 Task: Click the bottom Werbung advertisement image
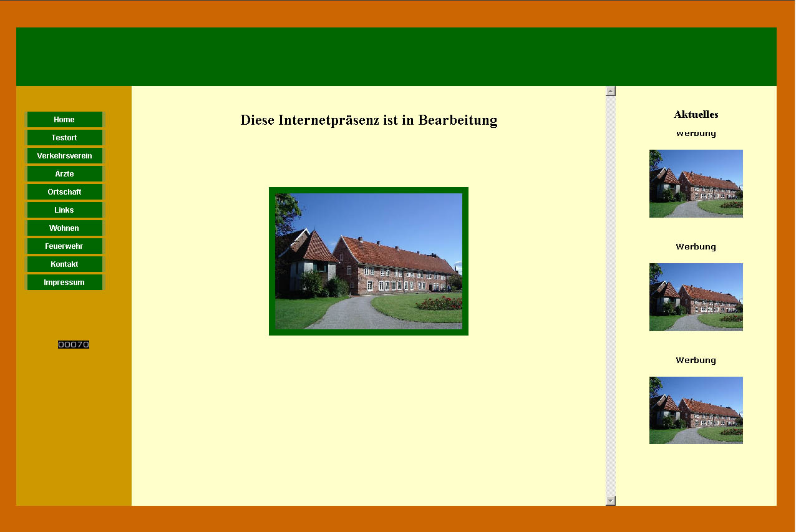pos(696,410)
